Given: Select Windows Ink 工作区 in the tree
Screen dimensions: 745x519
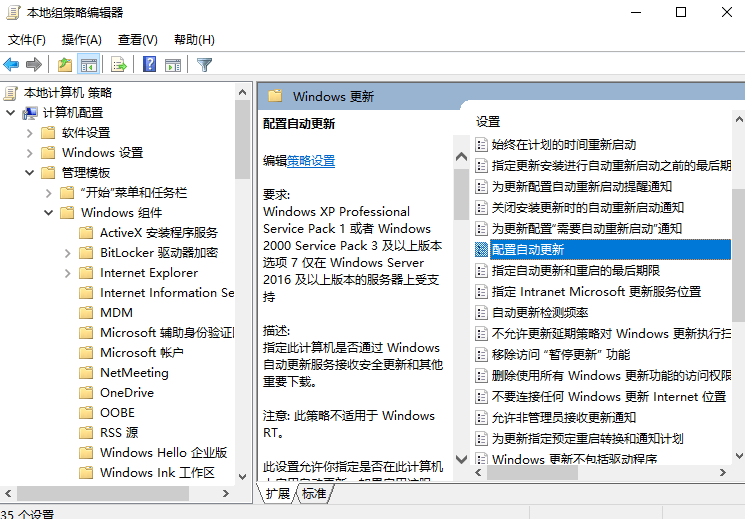Looking at the screenshot, I should pyautogui.click(x=157, y=472).
